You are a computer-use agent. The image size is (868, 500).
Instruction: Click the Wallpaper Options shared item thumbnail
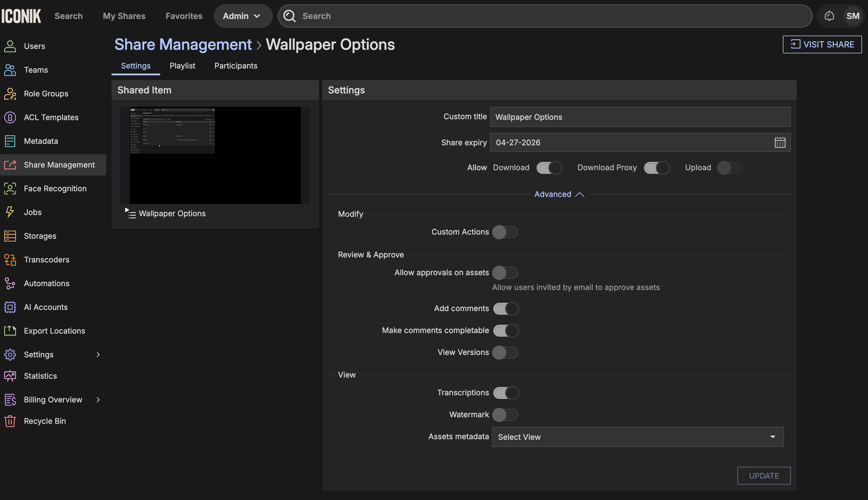pyautogui.click(x=215, y=155)
